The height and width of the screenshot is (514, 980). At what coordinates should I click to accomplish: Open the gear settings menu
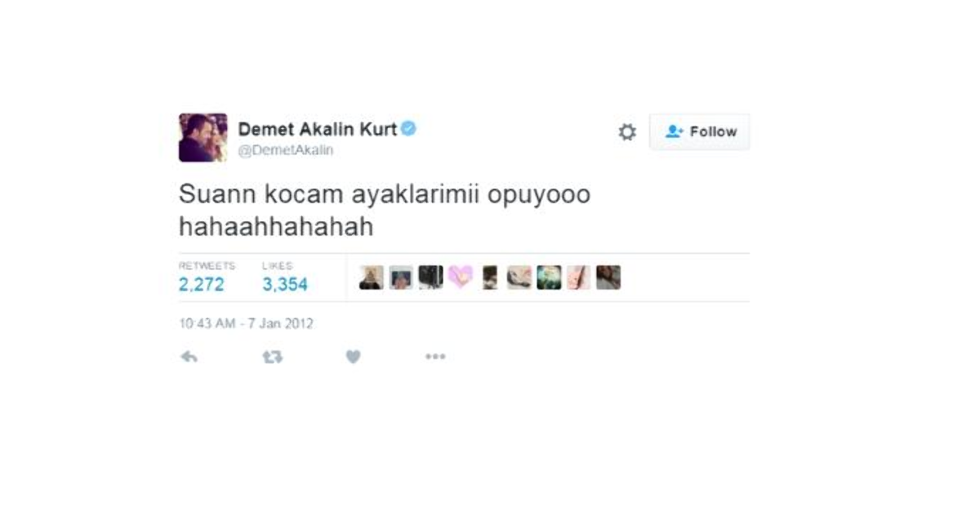(627, 131)
